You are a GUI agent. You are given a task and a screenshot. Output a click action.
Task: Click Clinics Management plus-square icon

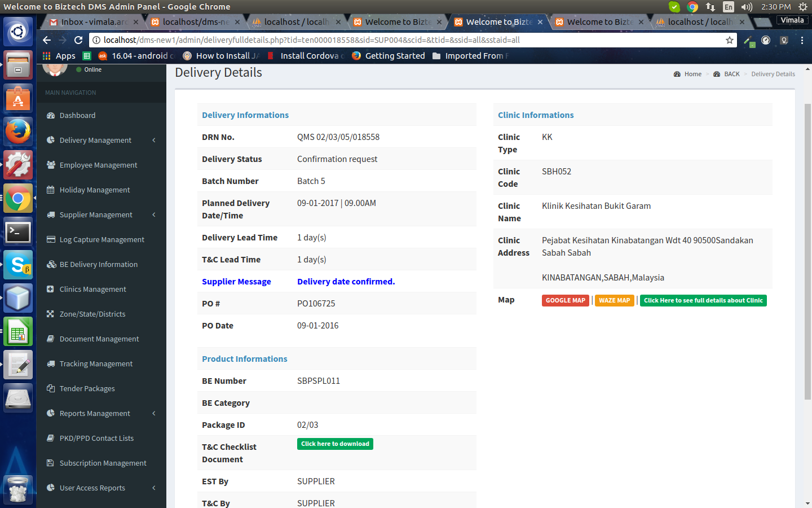coord(51,289)
